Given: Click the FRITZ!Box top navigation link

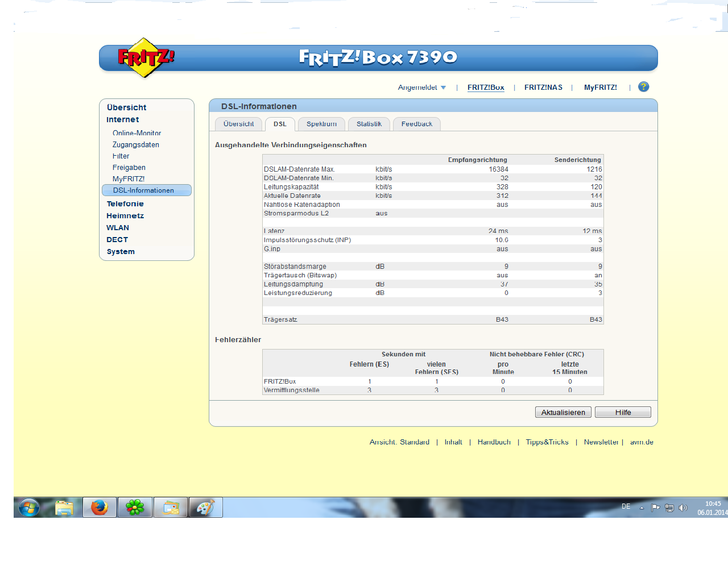Looking at the screenshot, I should click(486, 88).
